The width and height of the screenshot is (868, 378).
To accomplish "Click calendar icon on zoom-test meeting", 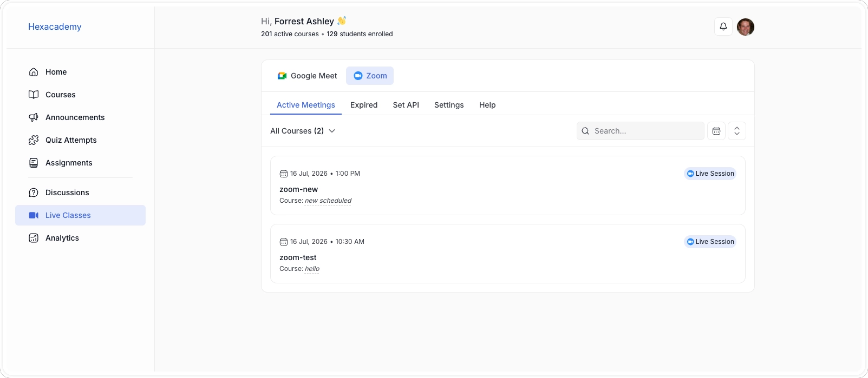I will 283,242.
